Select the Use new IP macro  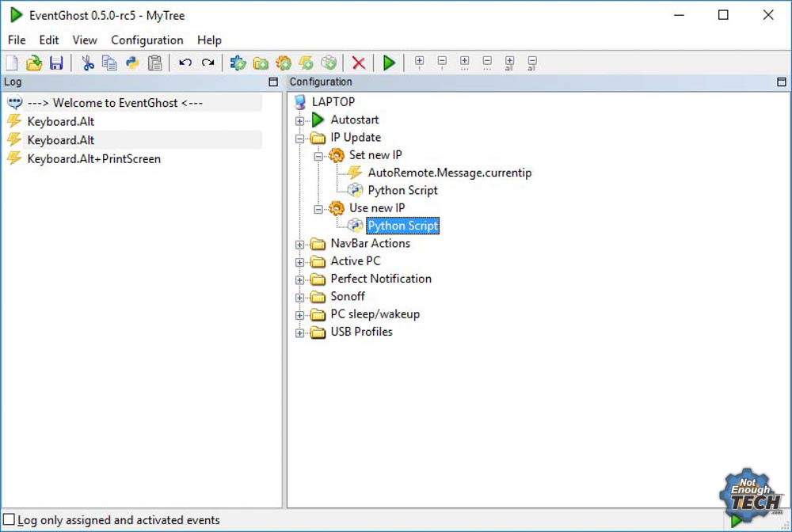coord(377,208)
